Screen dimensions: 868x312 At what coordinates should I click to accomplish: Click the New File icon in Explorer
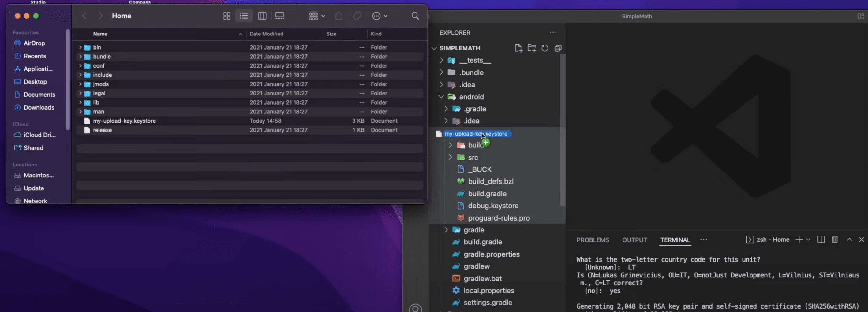pyautogui.click(x=518, y=48)
